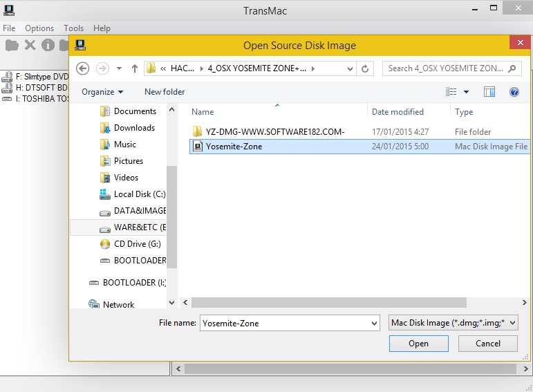This screenshot has height=392, width=533.
Task: Click the TransMac app icon in title bar
Action: point(9,10)
